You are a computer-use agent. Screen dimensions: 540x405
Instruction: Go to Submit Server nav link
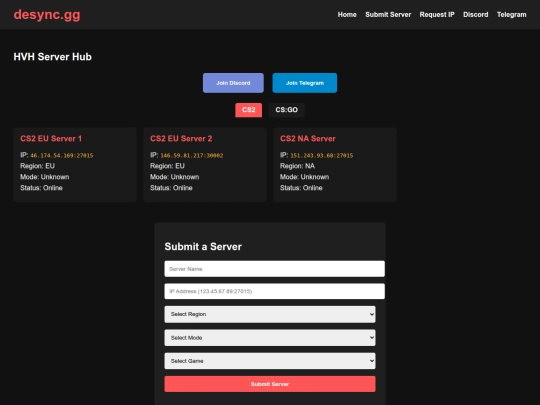(x=388, y=14)
